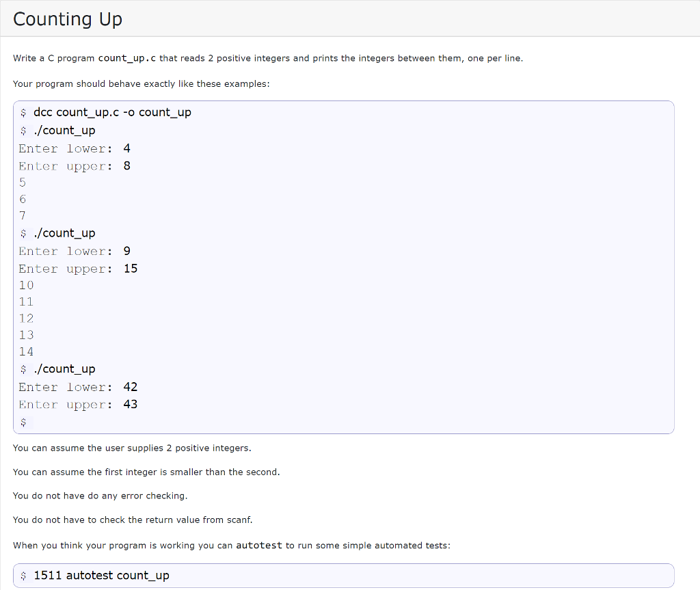Image resolution: width=700 pixels, height=590 pixels.
Task: Select the input value 42 after Enter lower
Action: click(131, 387)
